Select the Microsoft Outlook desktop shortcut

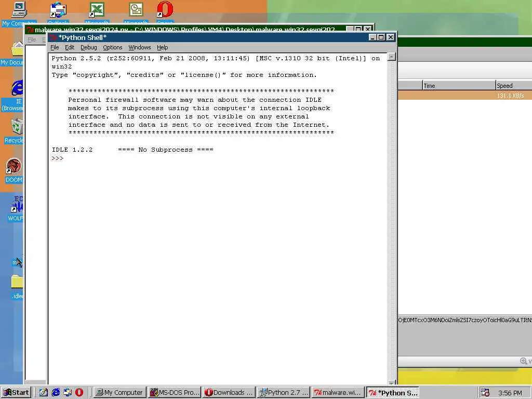pyautogui.click(x=136, y=13)
